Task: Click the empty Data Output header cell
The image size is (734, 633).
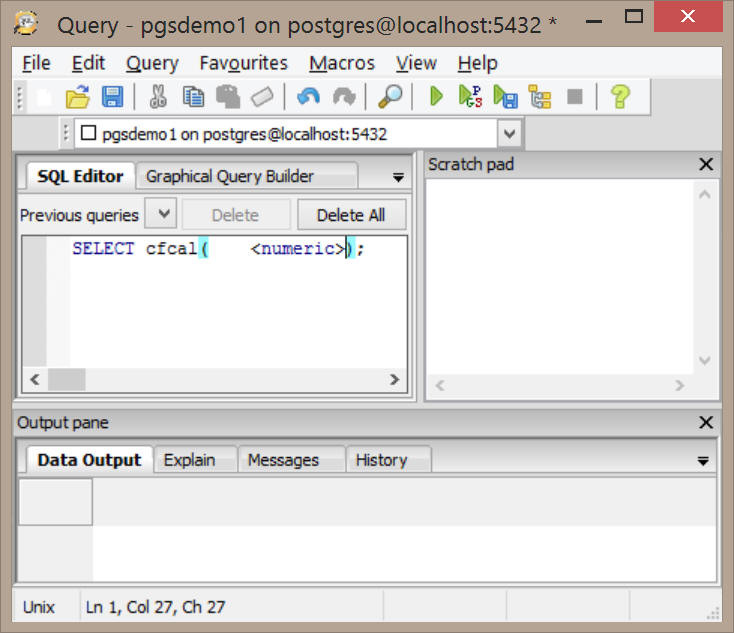Action: (x=55, y=502)
